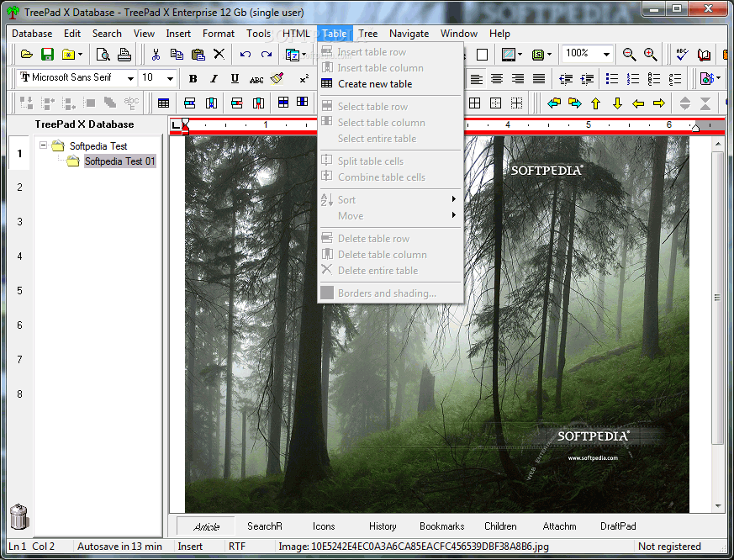
Task: Click the redo arrow icon
Action: pos(267,55)
